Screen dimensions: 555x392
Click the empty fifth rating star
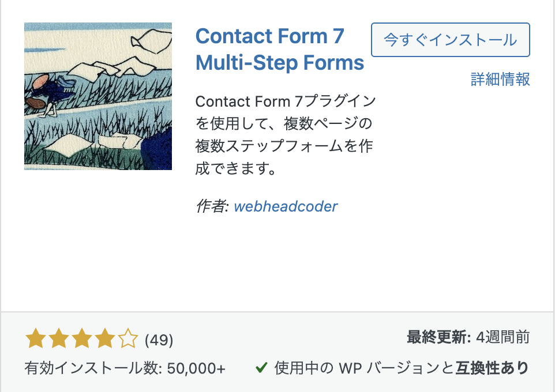128,339
